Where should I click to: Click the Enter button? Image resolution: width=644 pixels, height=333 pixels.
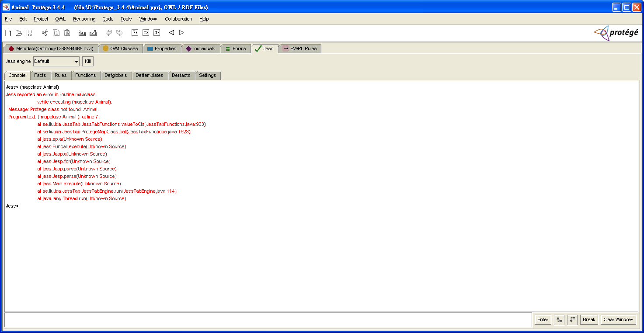[x=543, y=319]
